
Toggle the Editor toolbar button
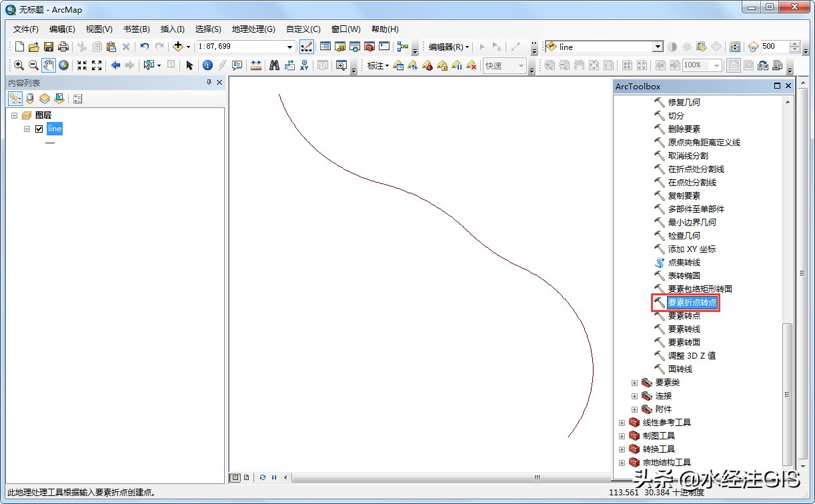pyautogui.click(x=307, y=47)
